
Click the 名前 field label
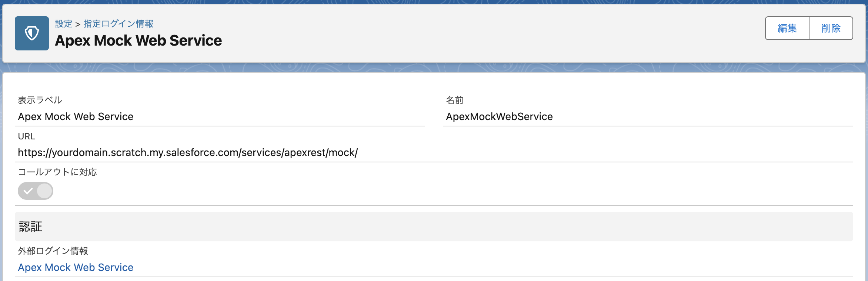point(455,100)
